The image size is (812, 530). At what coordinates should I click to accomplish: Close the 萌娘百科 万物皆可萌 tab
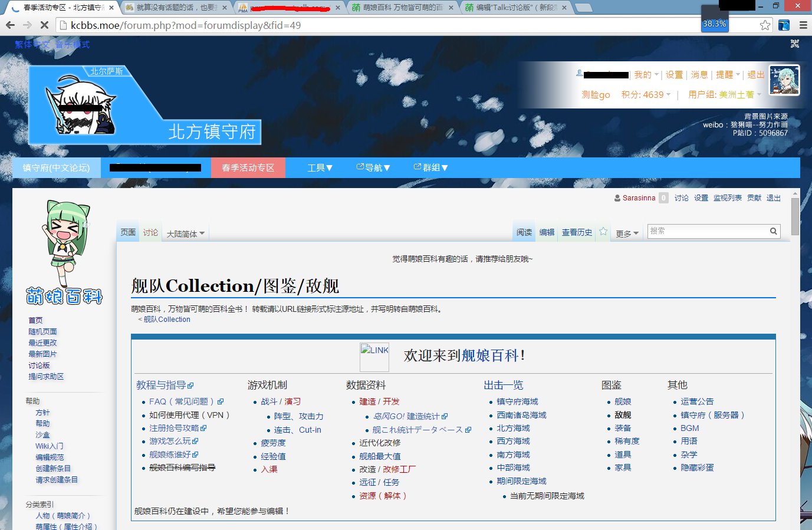click(451, 8)
